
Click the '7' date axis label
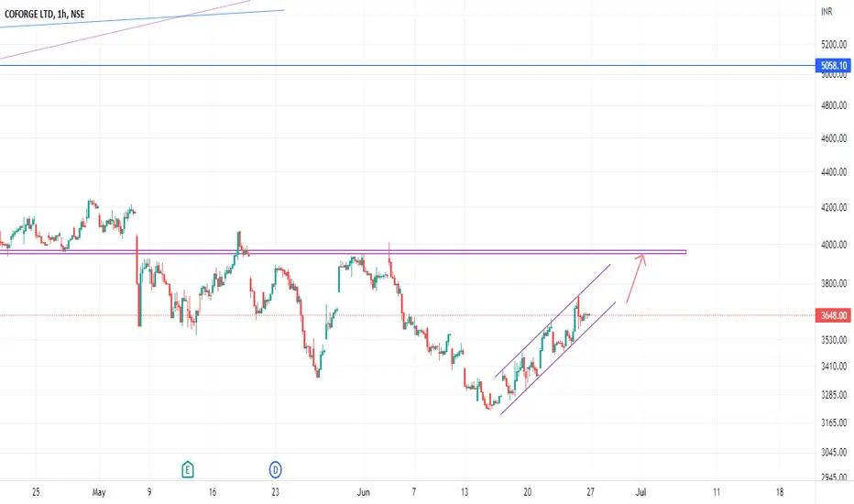pos(414,492)
